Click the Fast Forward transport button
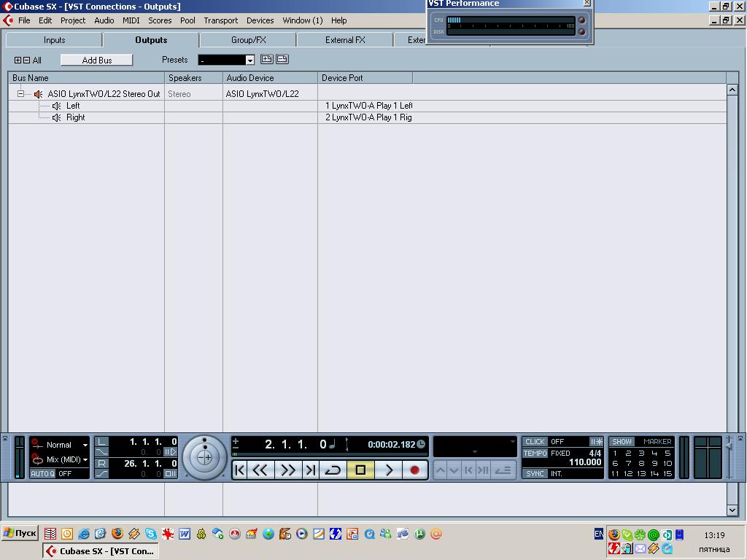Viewport: 747px width, 560px height. [x=287, y=470]
